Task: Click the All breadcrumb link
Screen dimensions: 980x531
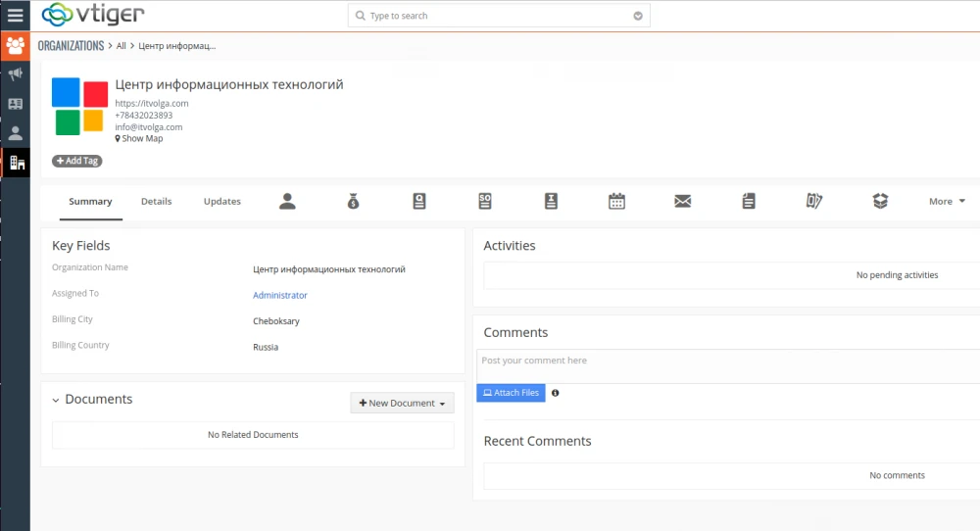Action: click(122, 46)
